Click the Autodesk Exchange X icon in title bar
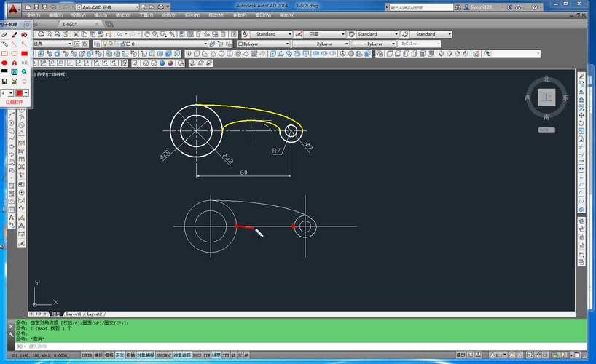The height and width of the screenshot is (364, 596). pos(510,7)
